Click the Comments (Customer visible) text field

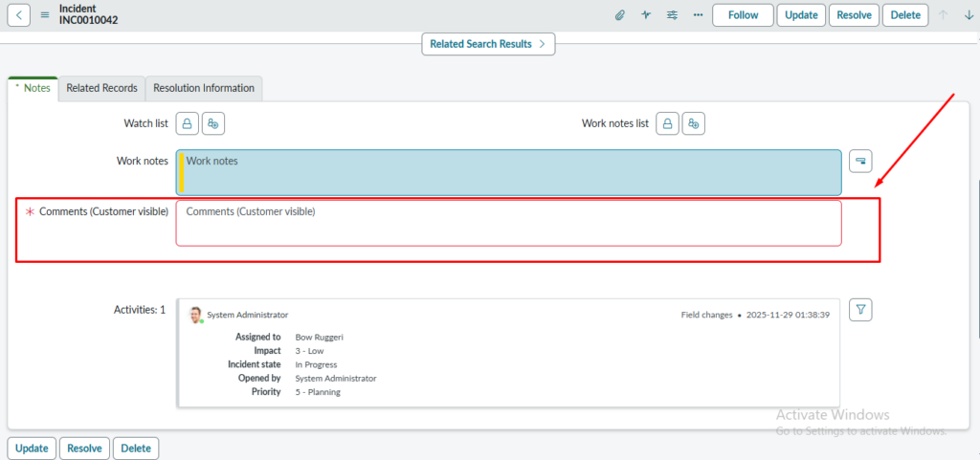508,223
